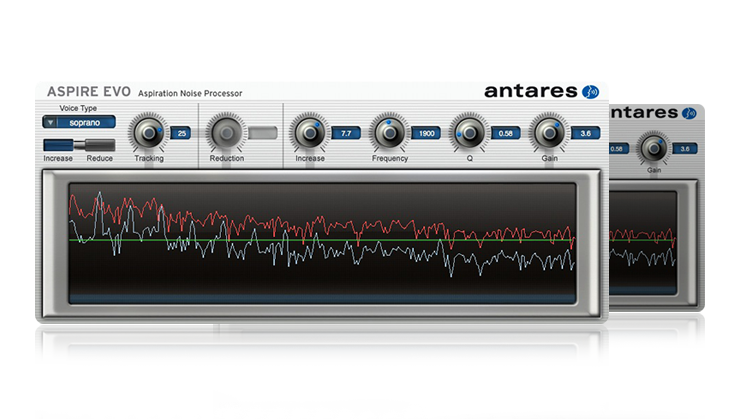736x419 pixels.
Task: Click the Tracking knob
Action: [148, 133]
